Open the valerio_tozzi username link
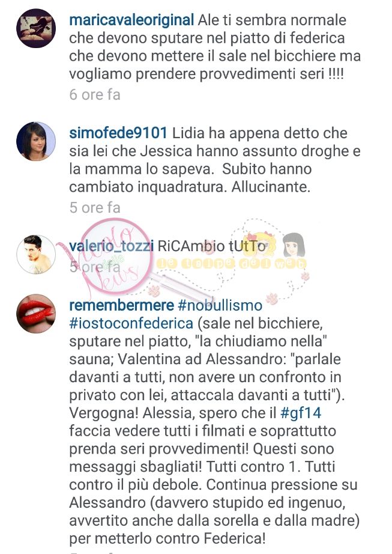 [x=111, y=246]
